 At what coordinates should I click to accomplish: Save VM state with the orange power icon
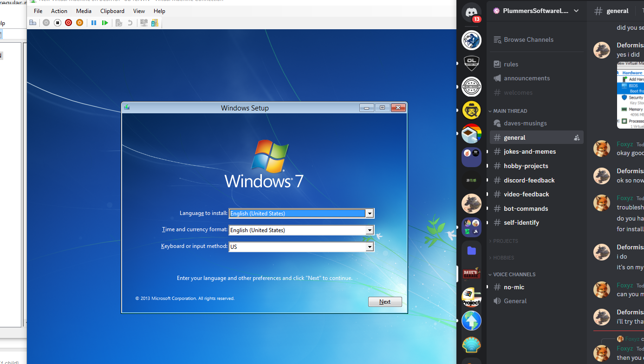tap(79, 22)
